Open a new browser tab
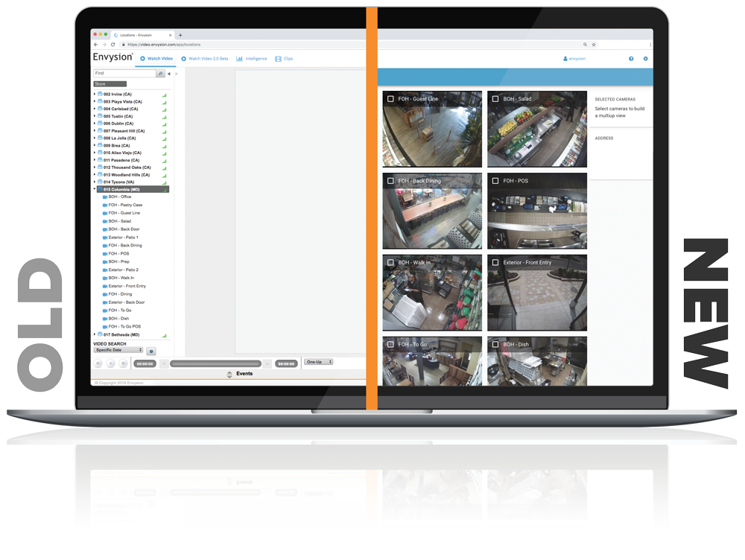 (x=180, y=35)
